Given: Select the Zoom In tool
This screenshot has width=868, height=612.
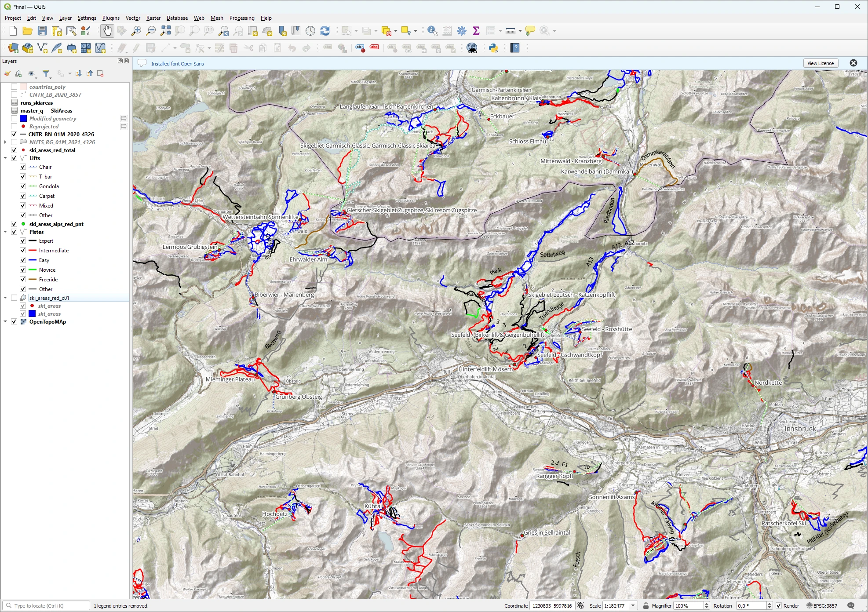Looking at the screenshot, I should point(136,31).
